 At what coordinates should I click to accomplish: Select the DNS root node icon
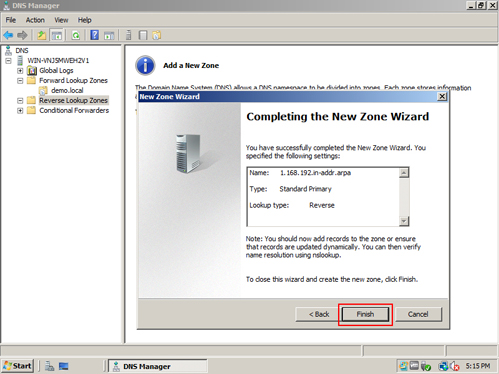[8, 50]
